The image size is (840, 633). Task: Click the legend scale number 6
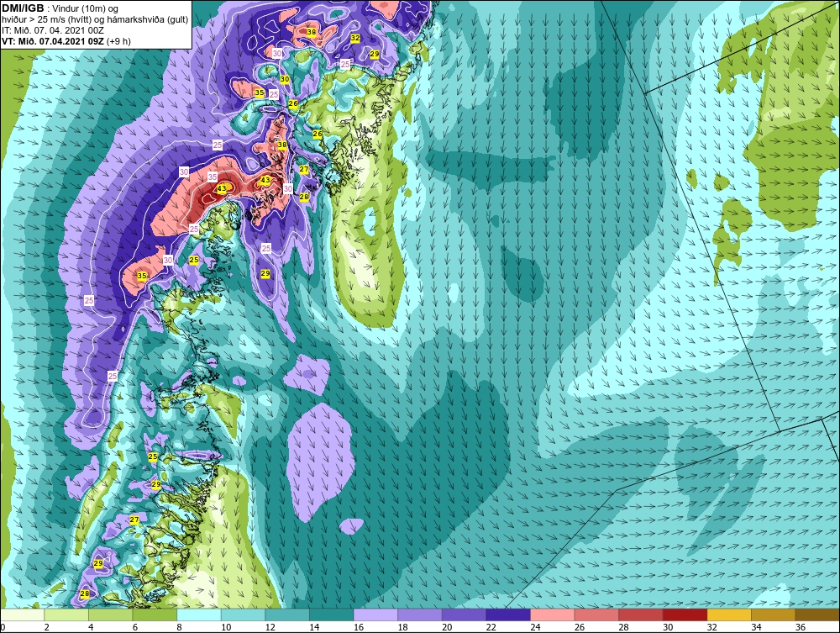[x=135, y=627]
